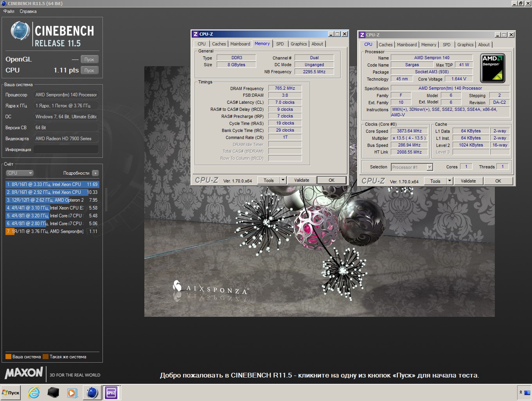Open the Tools dropdown arrow in the Memory window

(283, 180)
